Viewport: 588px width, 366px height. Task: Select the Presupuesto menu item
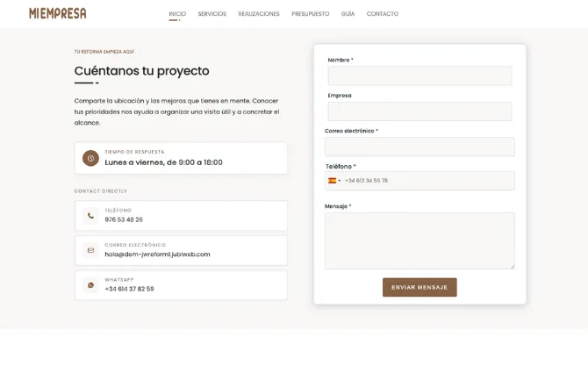(311, 14)
